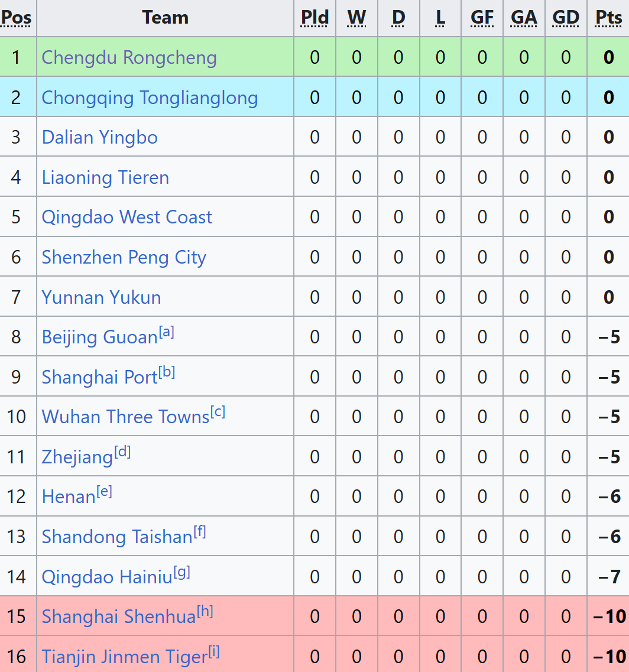Open the Shandong Taishan team link

click(117, 537)
